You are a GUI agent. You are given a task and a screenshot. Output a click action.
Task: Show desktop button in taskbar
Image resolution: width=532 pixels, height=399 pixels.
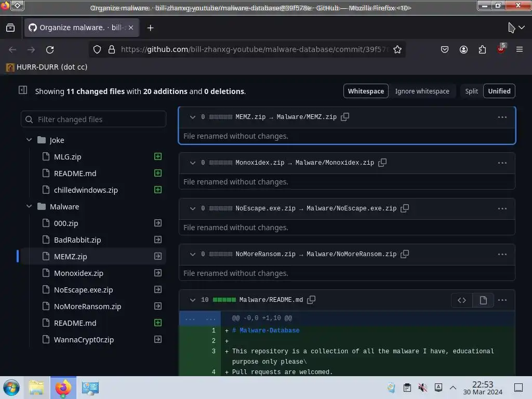tap(518, 388)
